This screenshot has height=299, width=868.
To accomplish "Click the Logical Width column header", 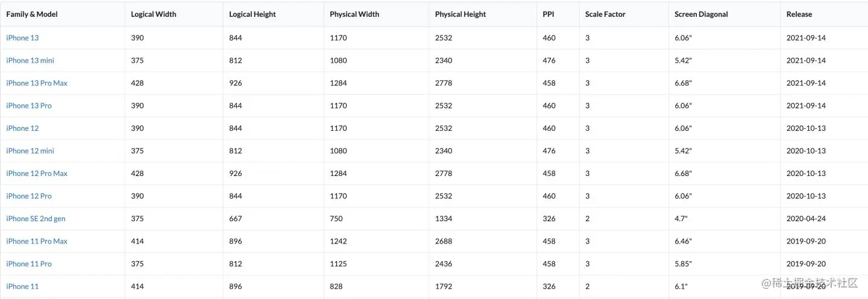I will pyautogui.click(x=154, y=14).
